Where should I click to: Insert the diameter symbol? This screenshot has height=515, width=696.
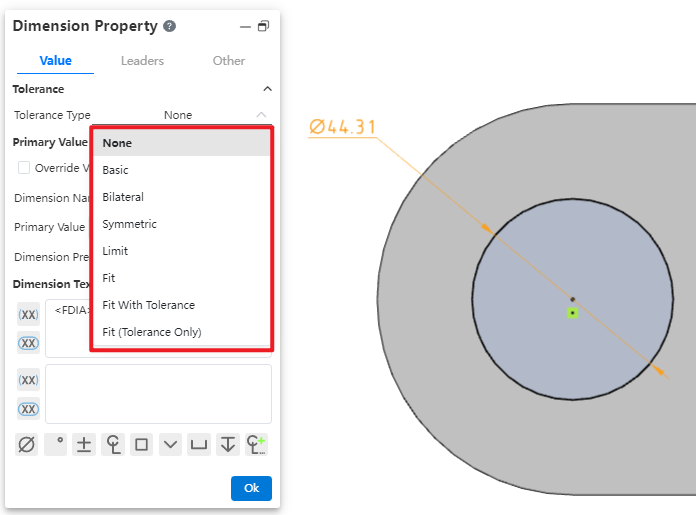(x=27, y=445)
